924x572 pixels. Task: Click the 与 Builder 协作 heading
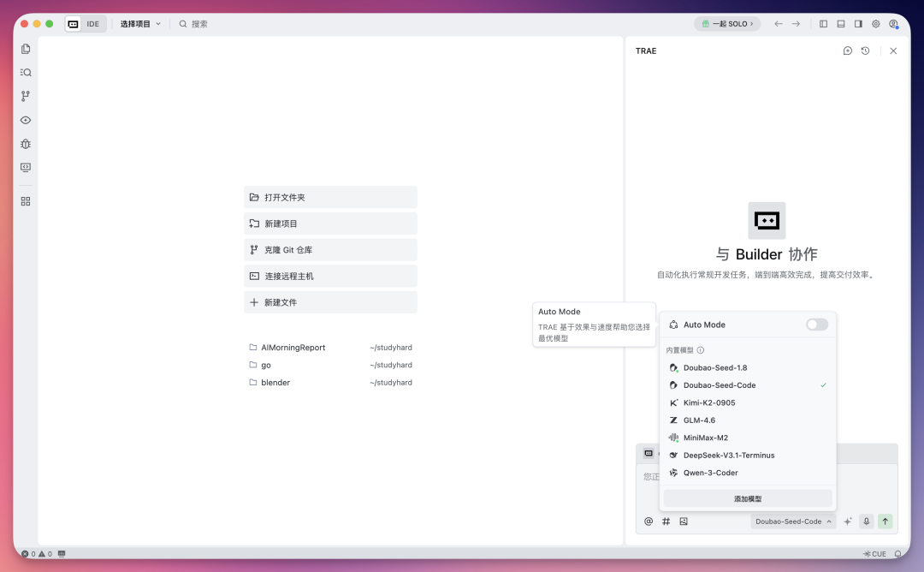[x=767, y=255]
